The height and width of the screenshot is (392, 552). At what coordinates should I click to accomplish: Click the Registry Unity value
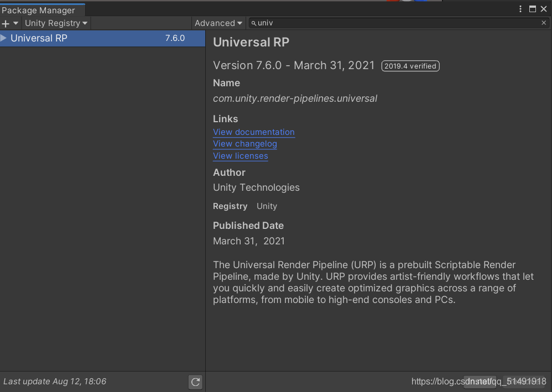click(x=267, y=206)
